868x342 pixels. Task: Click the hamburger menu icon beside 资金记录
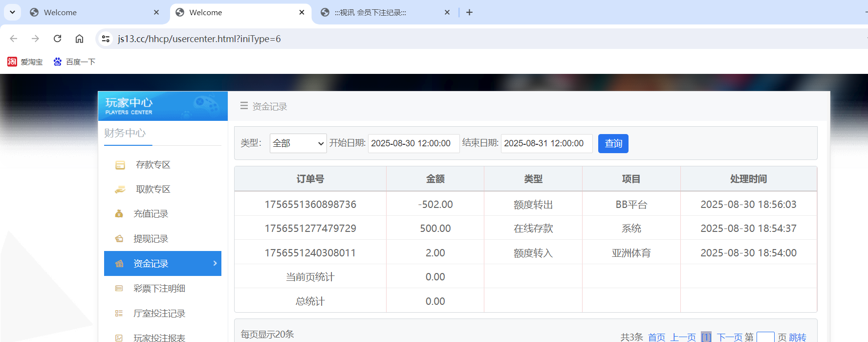click(x=244, y=106)
